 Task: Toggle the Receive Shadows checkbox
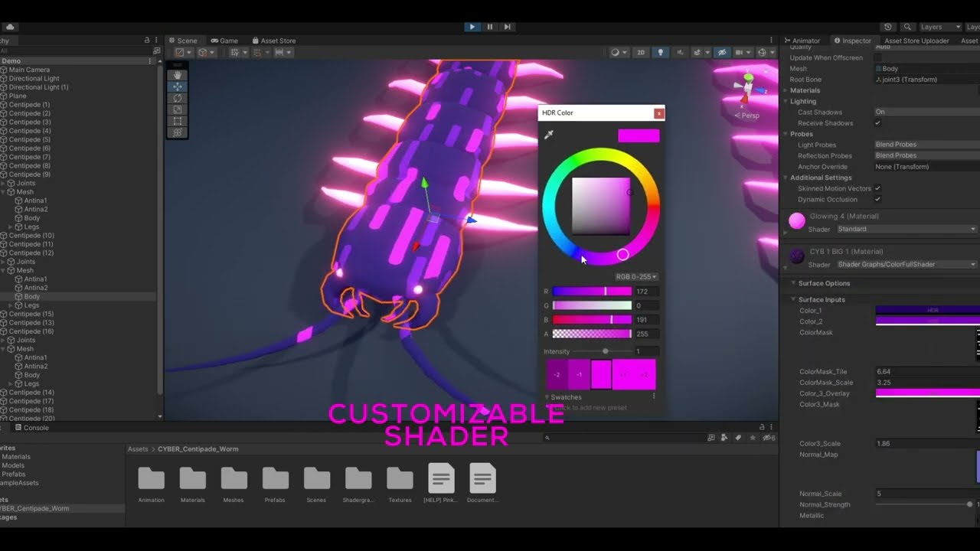click(x=878, y=122)
